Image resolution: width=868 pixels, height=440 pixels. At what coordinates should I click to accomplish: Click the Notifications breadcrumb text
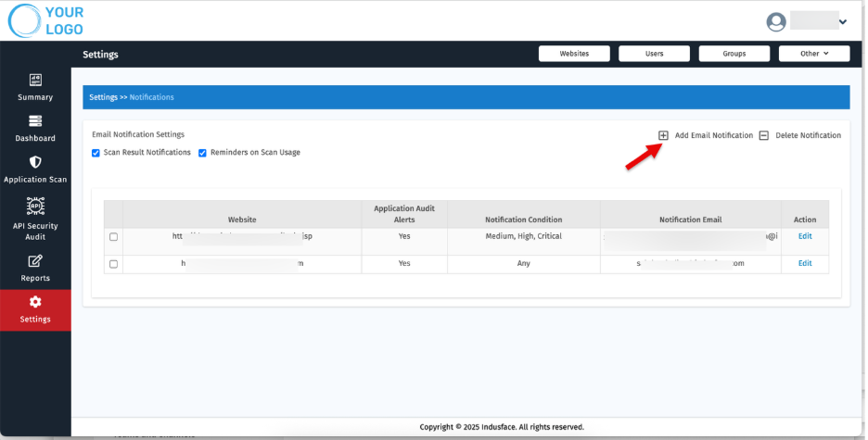click(152, 97)
